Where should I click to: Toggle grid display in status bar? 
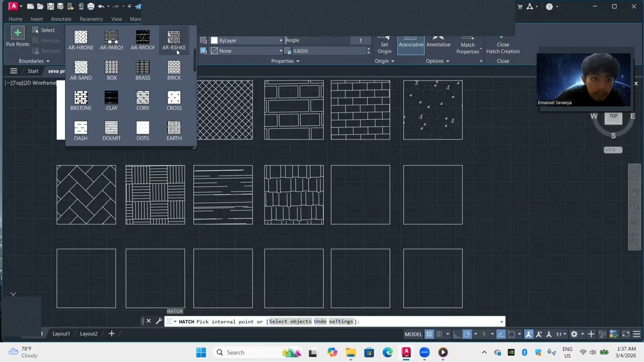[429, 334]
